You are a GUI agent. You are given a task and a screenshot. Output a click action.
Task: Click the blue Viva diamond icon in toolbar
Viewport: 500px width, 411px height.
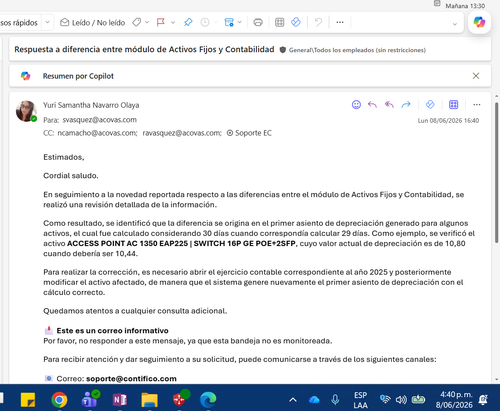pos(296,22)
